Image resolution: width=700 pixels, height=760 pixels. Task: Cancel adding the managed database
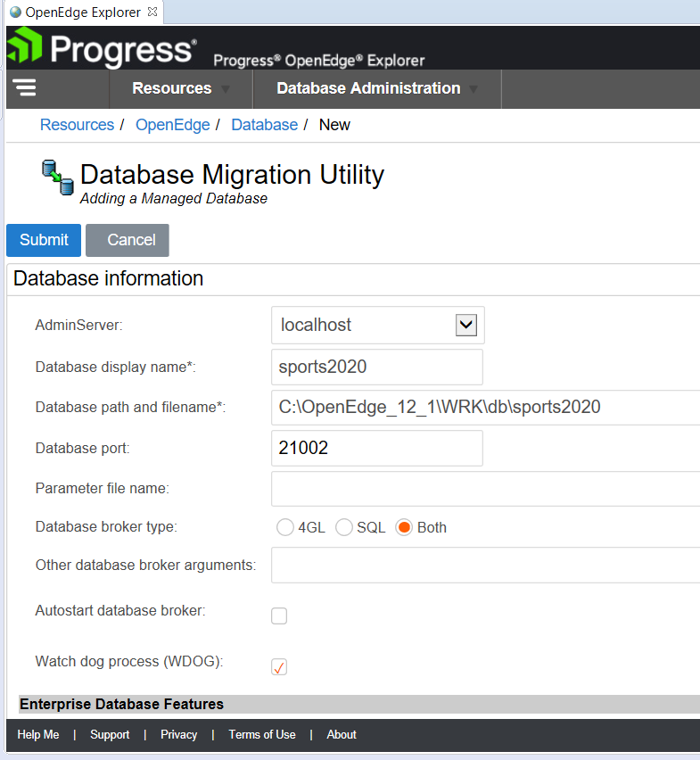click(128, 240)
